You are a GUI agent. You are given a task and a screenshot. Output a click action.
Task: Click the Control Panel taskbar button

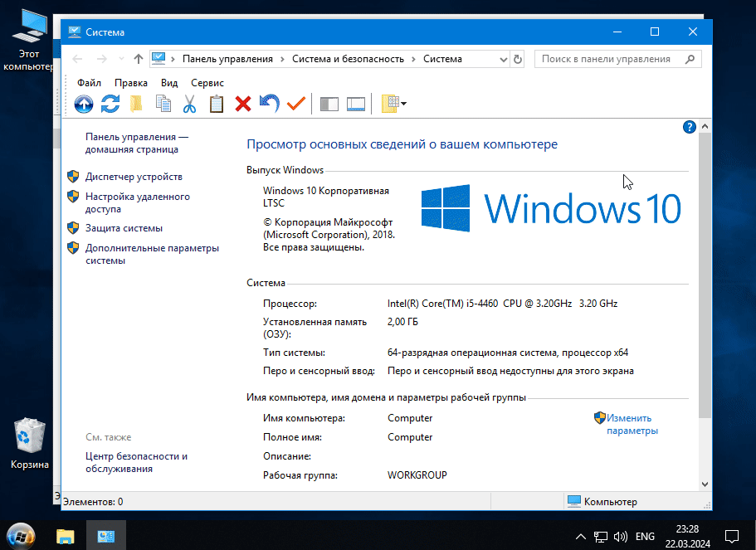[106, 536]
